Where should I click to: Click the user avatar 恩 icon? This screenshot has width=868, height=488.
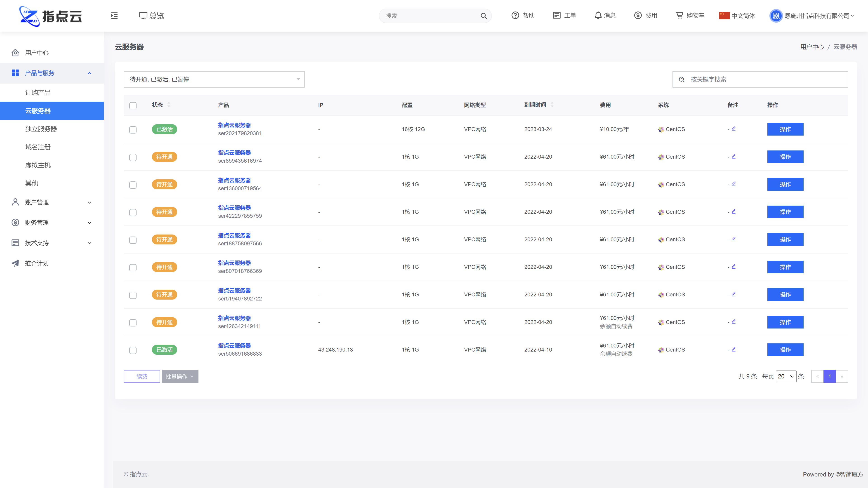tap(776, 16)
